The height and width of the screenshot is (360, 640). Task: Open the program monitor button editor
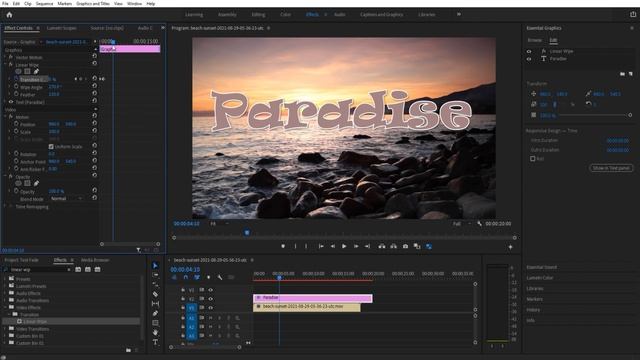coord(510,247)
